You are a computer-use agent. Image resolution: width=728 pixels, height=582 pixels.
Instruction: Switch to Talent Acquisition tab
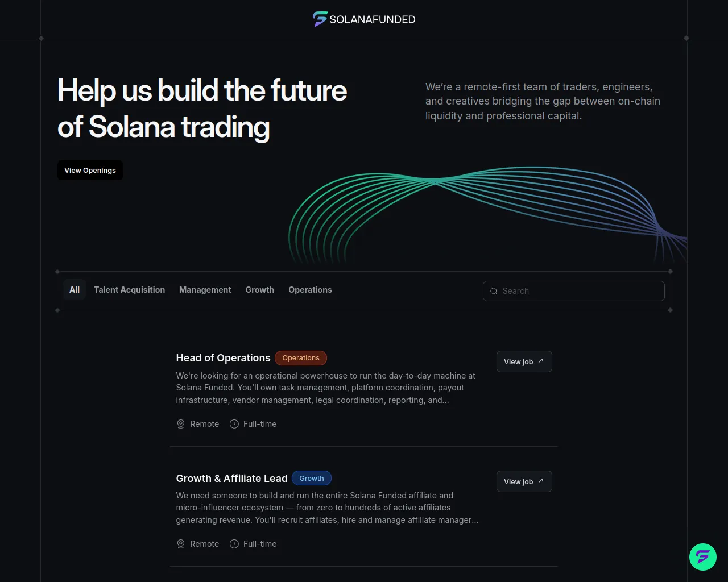coord(129,290)
